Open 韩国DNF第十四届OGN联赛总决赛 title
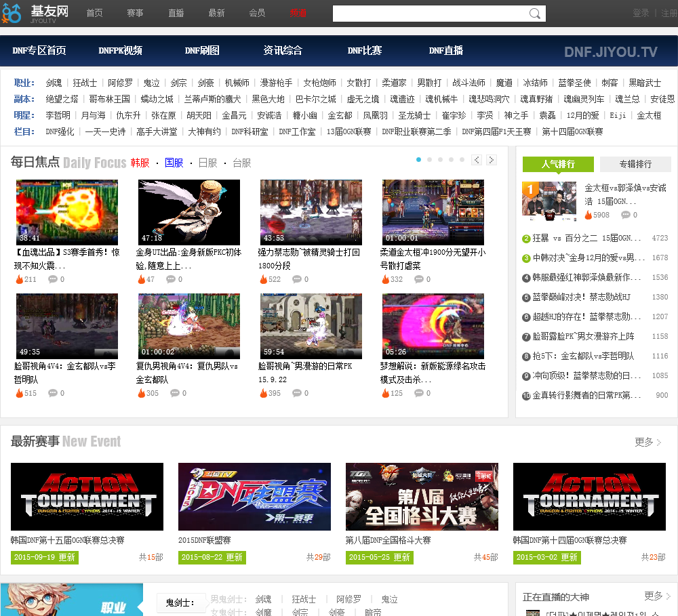The width and height of the screenshot is (678, 616). click(570, 540)
